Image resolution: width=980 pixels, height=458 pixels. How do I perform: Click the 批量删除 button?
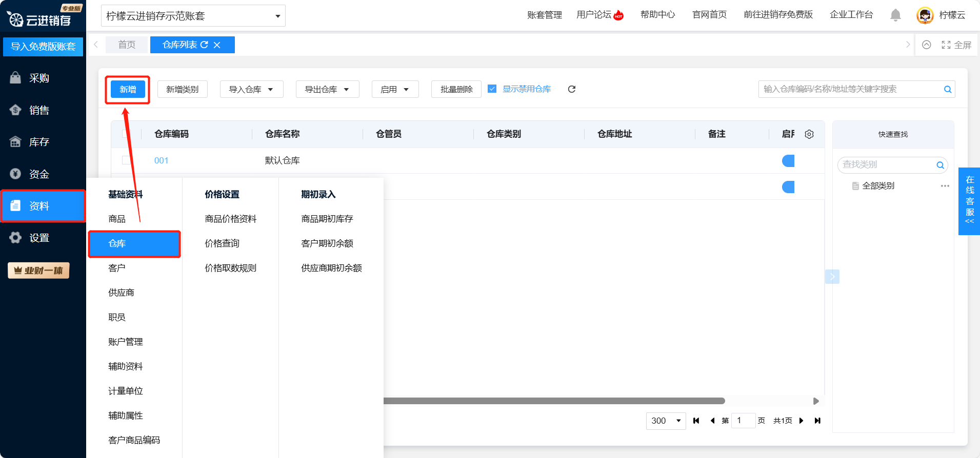[456, 89]
